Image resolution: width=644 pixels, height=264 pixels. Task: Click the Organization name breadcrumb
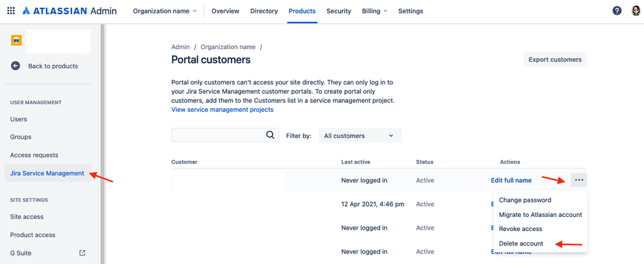pos(228,47)
